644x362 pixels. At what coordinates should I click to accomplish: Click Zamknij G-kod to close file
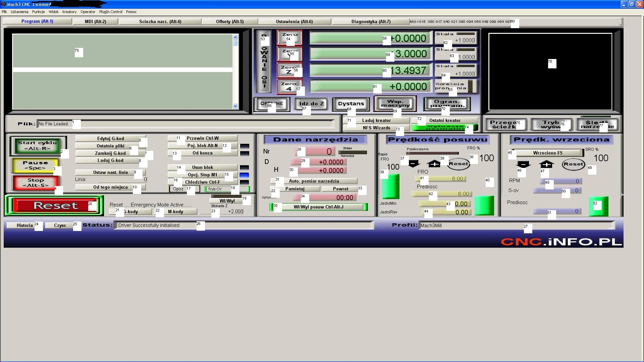110,153
